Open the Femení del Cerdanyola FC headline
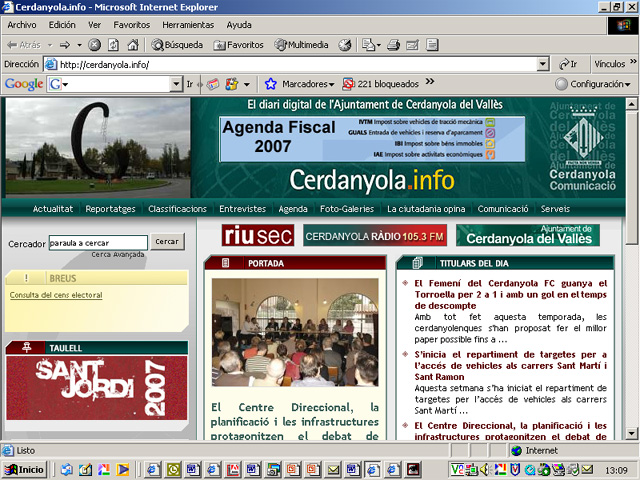640x480 pixels. [511, 294]
